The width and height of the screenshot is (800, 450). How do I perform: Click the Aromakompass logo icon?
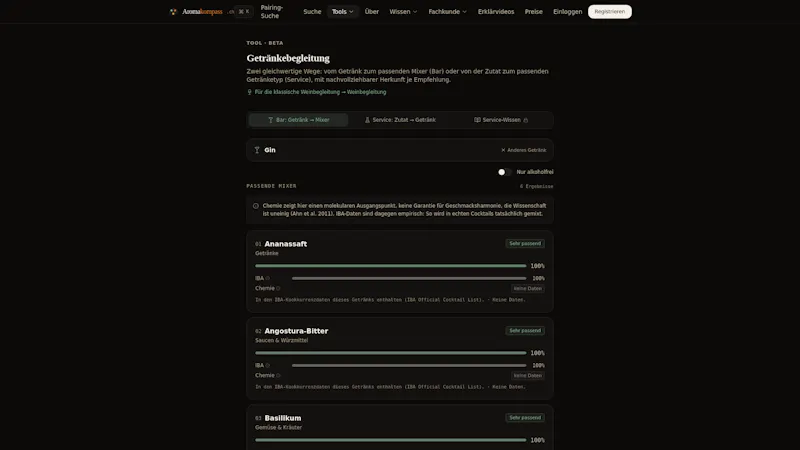point(173,12)
